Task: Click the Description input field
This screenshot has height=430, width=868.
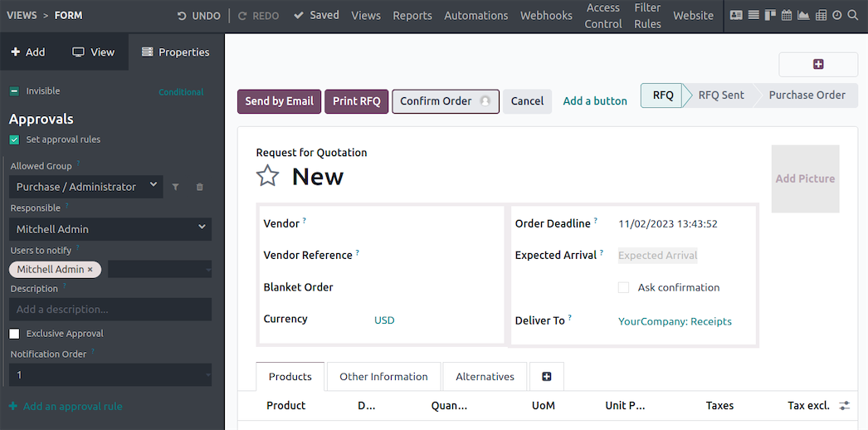Action: [110, 310]
